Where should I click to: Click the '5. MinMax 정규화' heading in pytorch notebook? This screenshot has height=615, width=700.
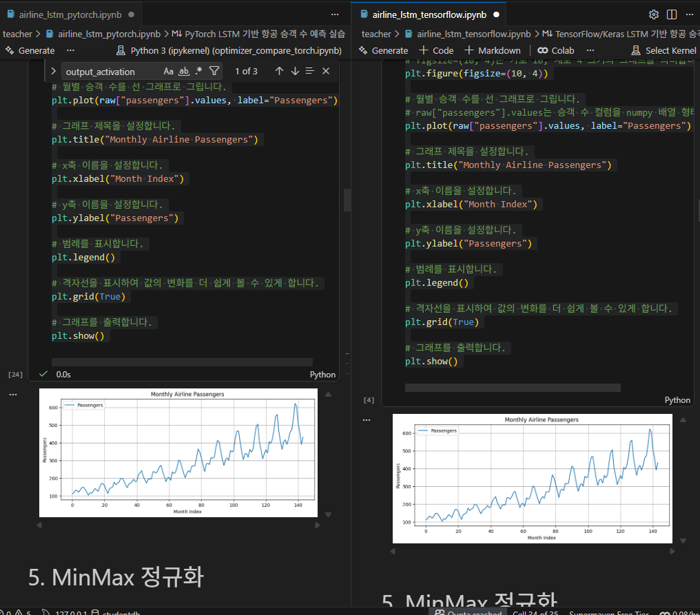[x=116, y=576]
